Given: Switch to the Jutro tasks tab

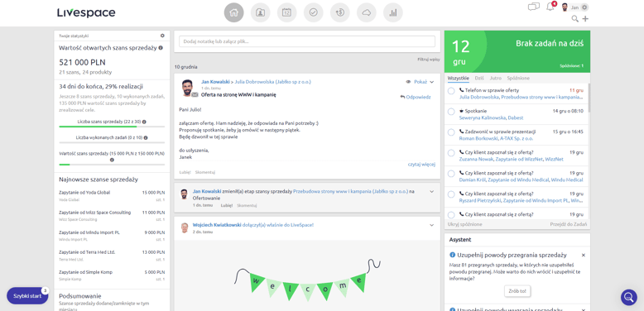Looking at the screenshot, I should click(495, 78).
